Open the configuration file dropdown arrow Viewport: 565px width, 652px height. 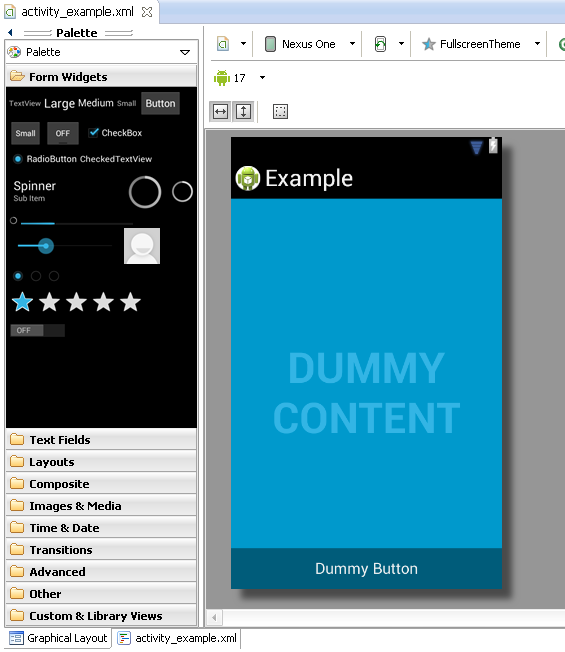[244, 43]
